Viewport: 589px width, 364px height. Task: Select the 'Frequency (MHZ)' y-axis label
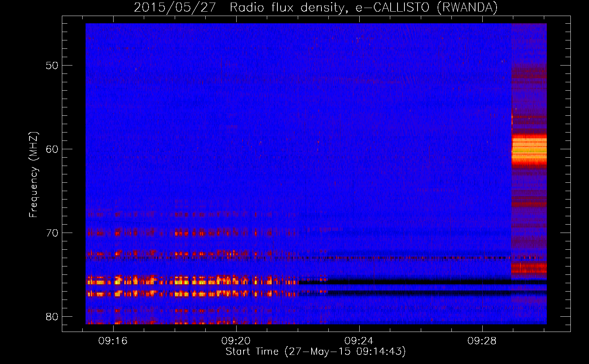tap(33, 175)
